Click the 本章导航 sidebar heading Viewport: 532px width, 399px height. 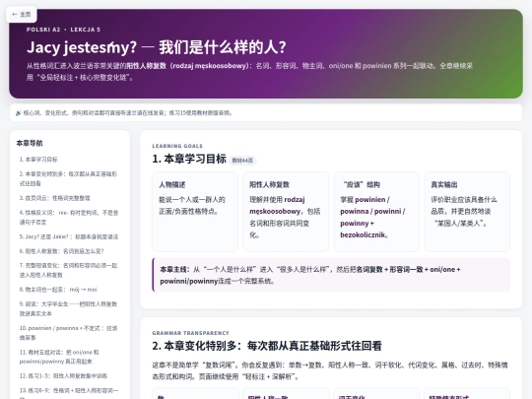tap(30, 143)
